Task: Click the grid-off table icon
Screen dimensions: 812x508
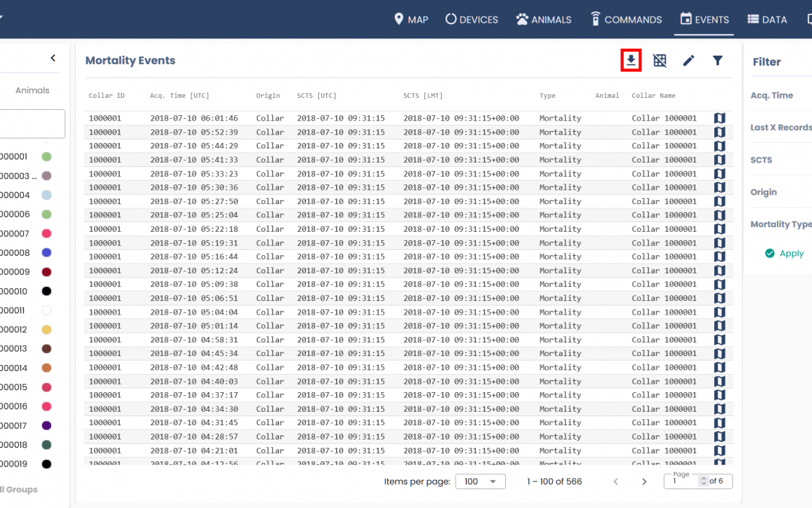Action: 659,60
